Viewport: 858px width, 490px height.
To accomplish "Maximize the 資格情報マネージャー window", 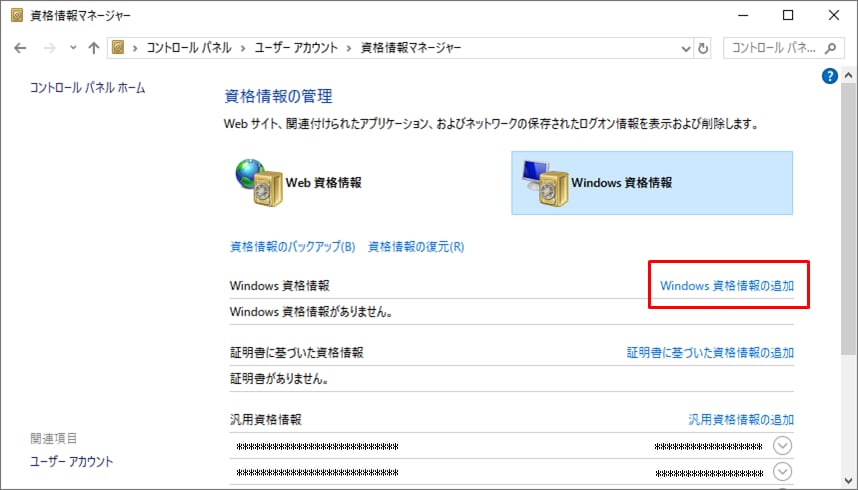I will tap(788, 15).
